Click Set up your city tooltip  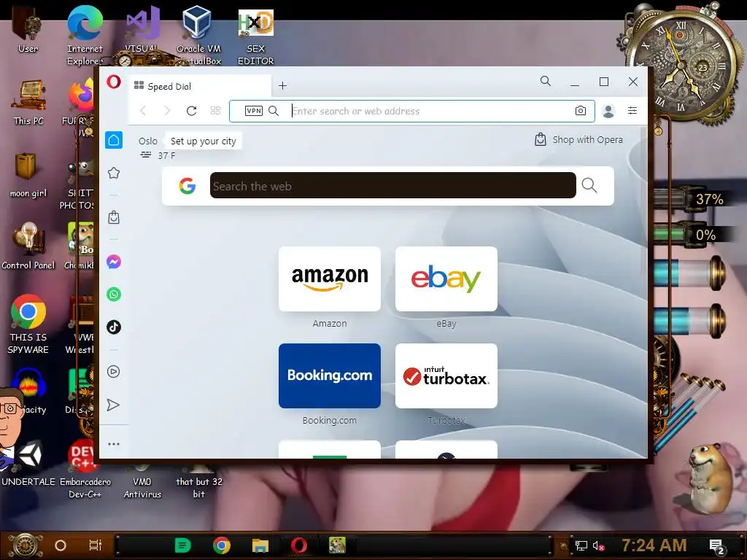[x=204, y=141]
